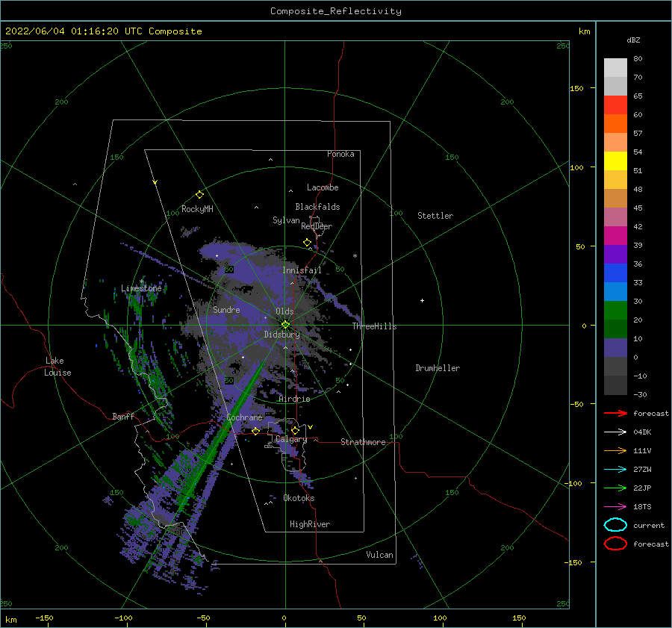
Task: Click the Okotoks city label
Action: coord(299,498)
